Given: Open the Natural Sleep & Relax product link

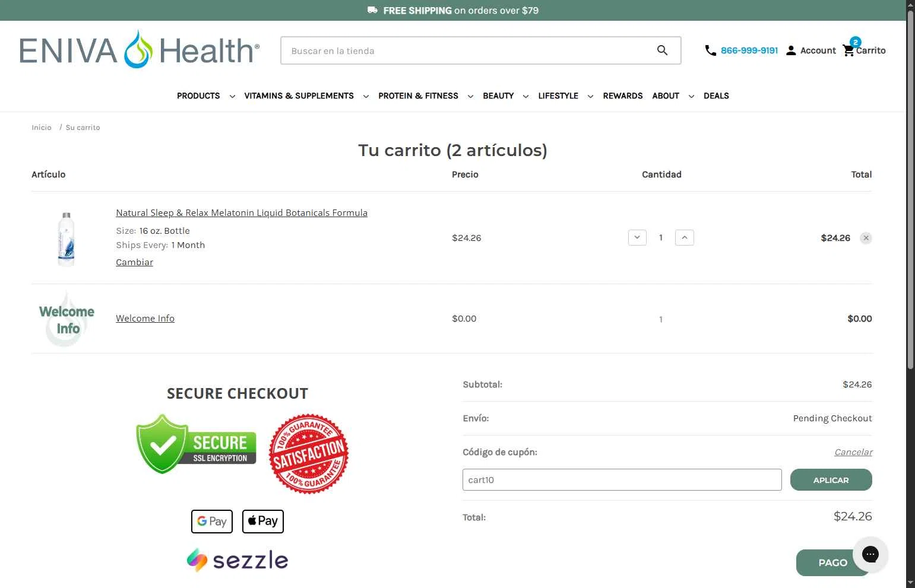Looking at the screenshot, I should (242, 212).
